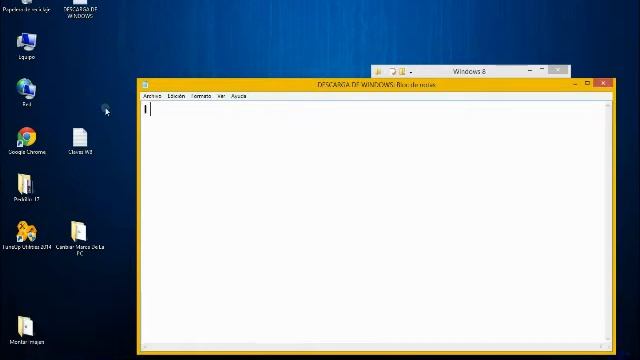Open quick access dropdown in Windows 8 window
The height and width of the screenshot is (360, 640).
411,72
